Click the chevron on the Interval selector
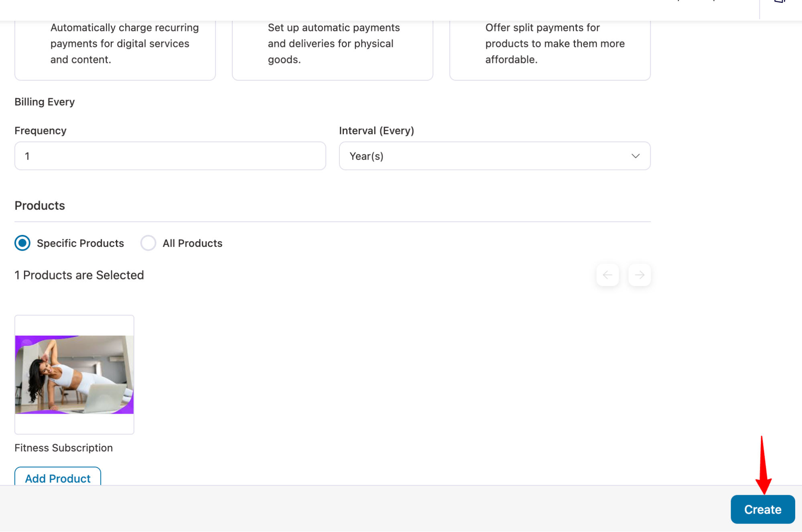Image resolution: width=802 pixels, height=532 pixels. click(x=635, y=156)
